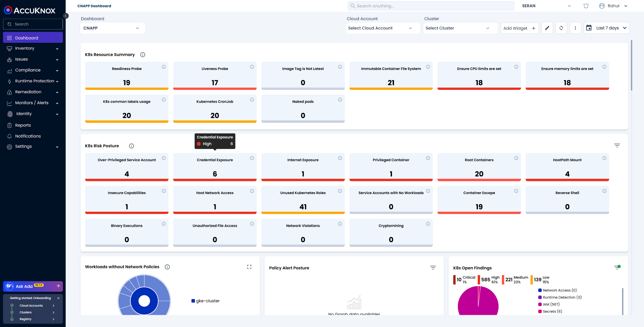This screenshot has width=644, height=327.
Task: Toggle Network Access legend item
Action: [557, 290]
